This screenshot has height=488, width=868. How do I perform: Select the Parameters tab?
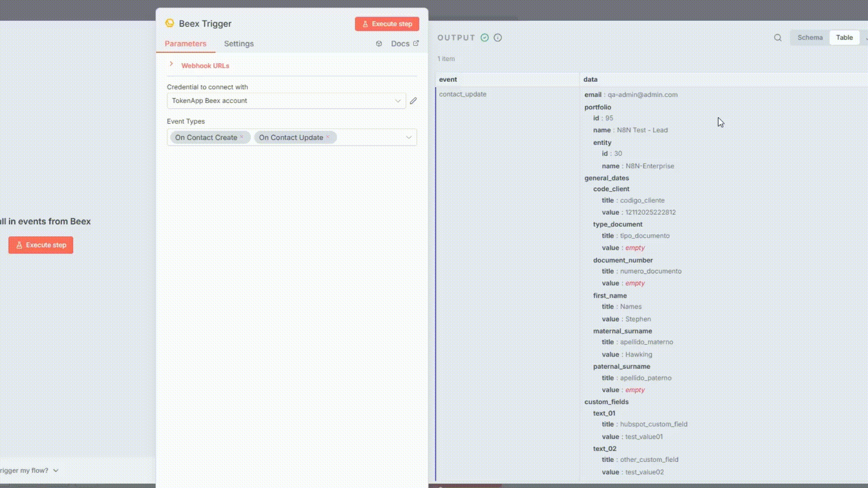pos(185,44)
